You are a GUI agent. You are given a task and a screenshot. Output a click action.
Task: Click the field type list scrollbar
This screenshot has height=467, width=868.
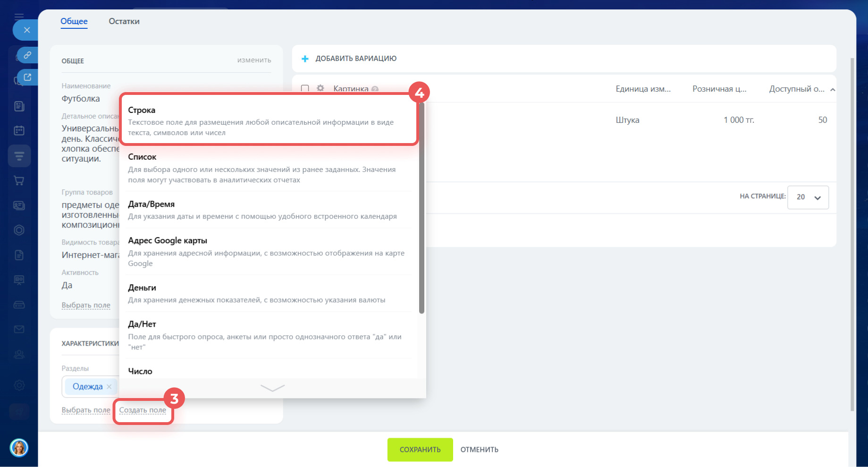421,208
